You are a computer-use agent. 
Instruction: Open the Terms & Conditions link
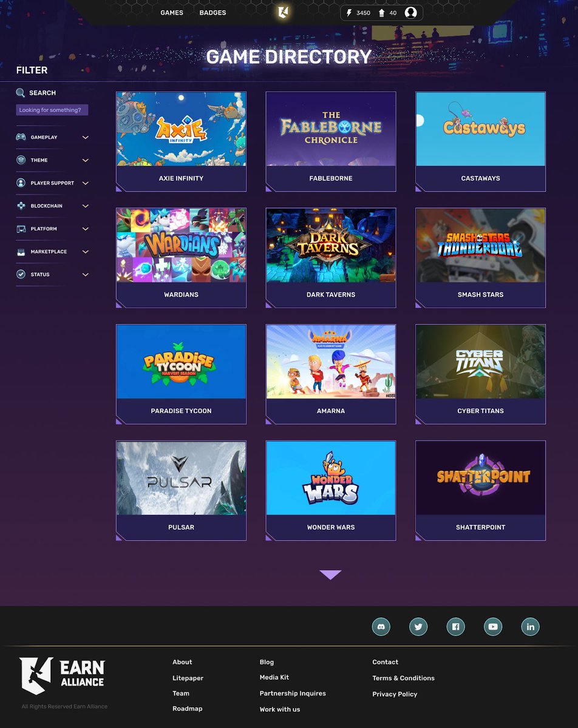pos(404,678)
